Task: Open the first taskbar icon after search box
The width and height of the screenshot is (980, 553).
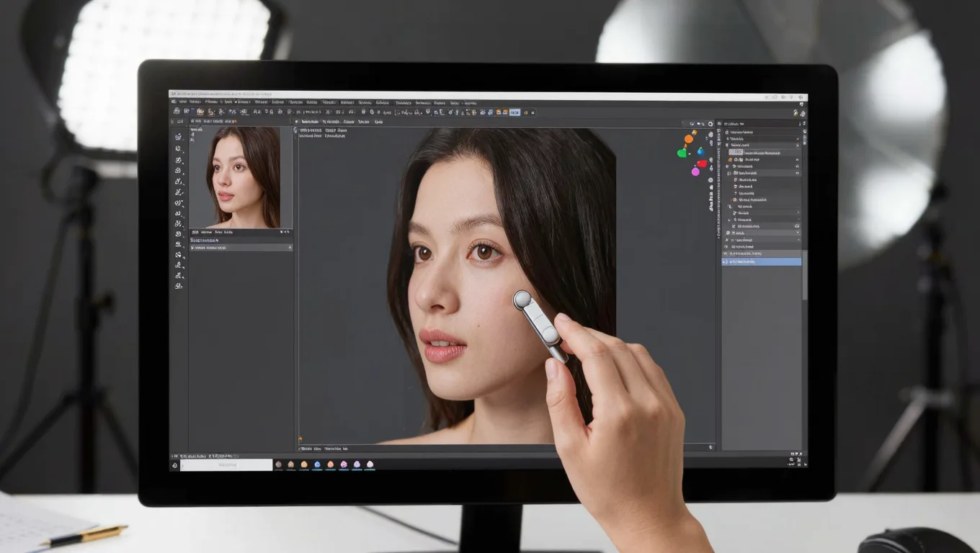Action: 279,465
